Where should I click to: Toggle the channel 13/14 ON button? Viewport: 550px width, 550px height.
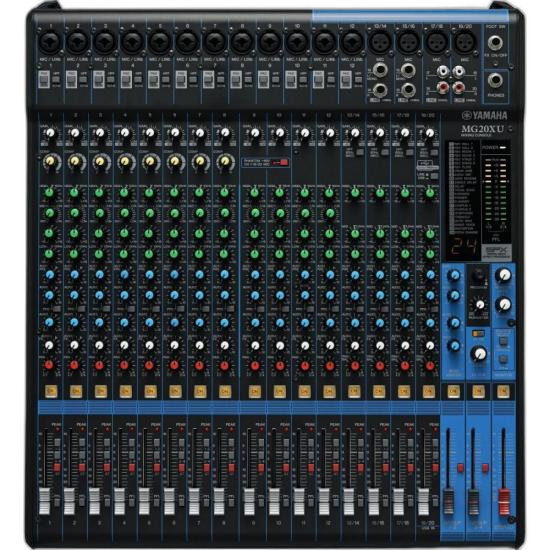click(x=354, y=391)
